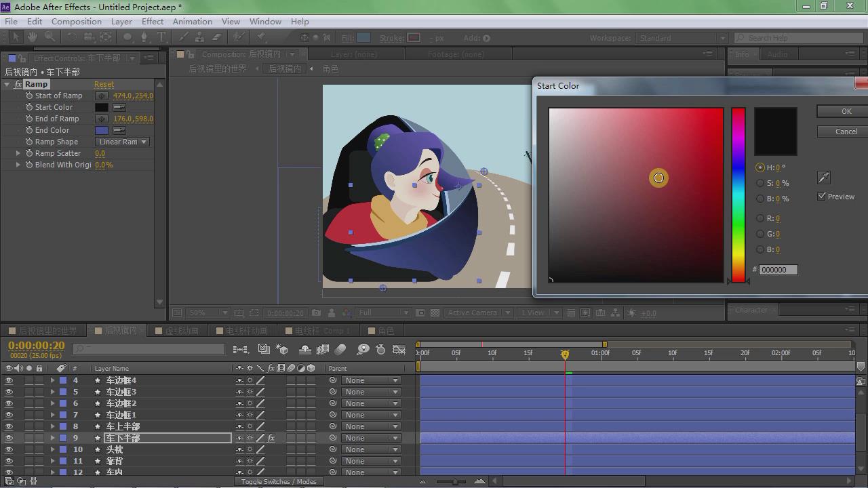Collapse the Ramp effect triangle
The height and width of the screenshot is (488, 868).
click(x=7, y=85)
